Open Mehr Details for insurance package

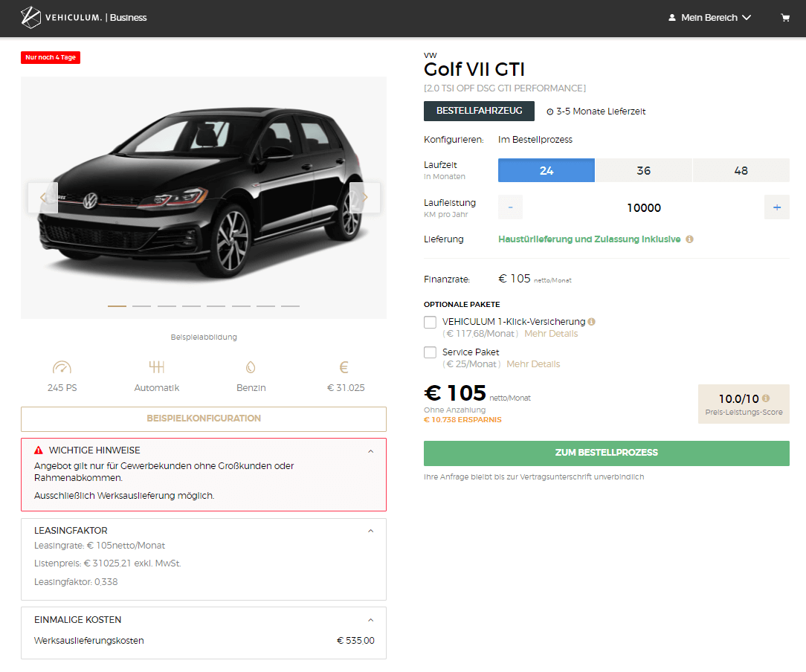click(x=551, y=334)
